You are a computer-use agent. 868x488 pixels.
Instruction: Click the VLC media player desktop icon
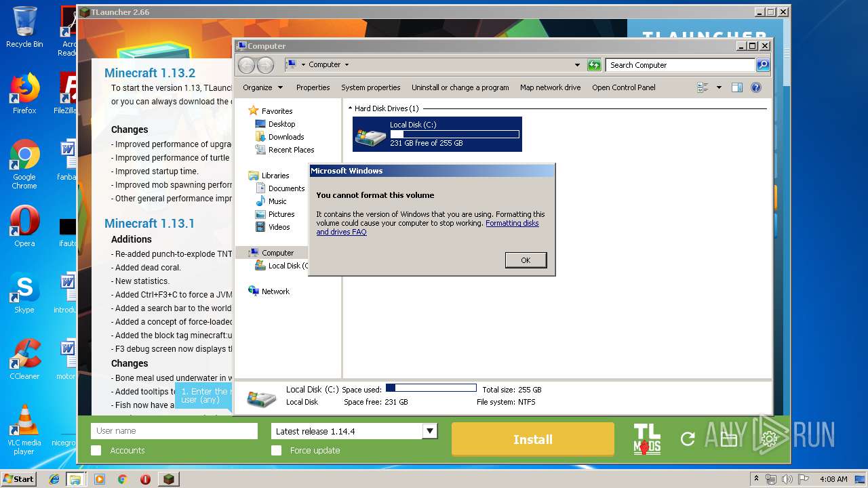24,430
